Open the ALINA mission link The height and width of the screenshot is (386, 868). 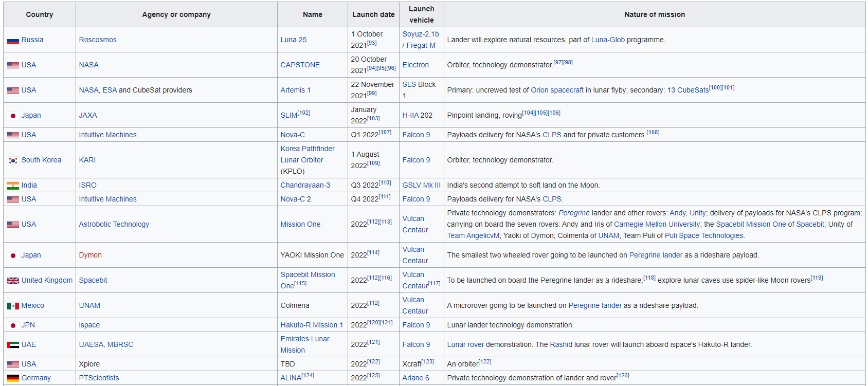[x=291, y=378]
